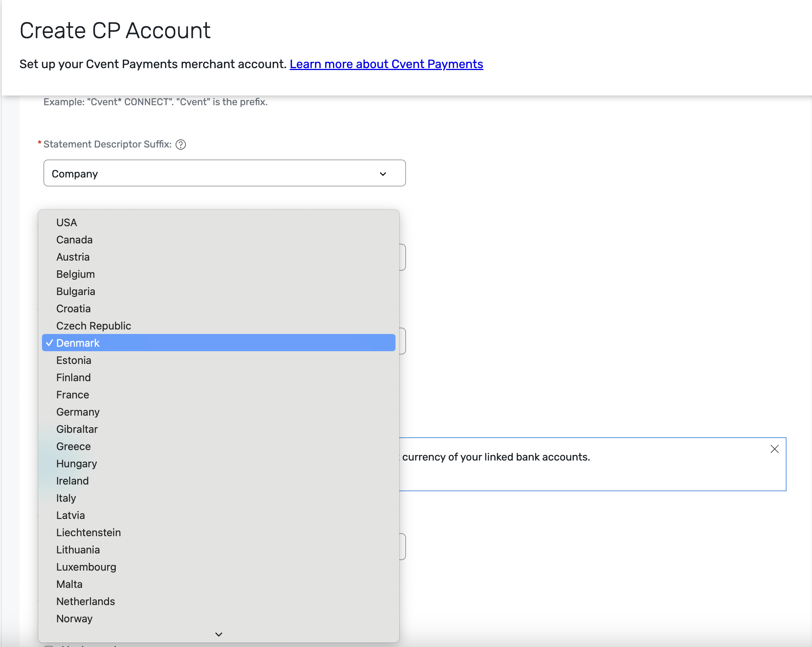Image resolution: width=812 pixels, height=647 pixels.
Task: Open the Company suffix dropdown
Action: click(224, 173)
